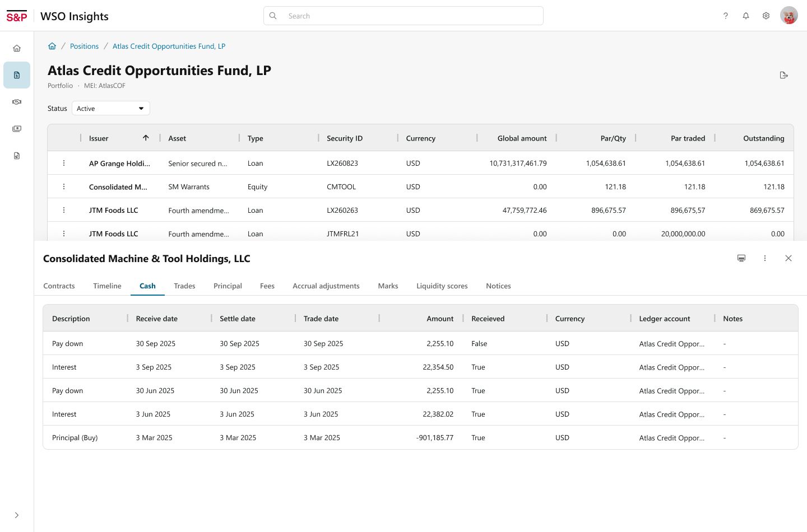Close the Consolidated Machine & Tool Holdings panel
The height and width of the screenshot is (532, 807).
(x=789, y=258)
